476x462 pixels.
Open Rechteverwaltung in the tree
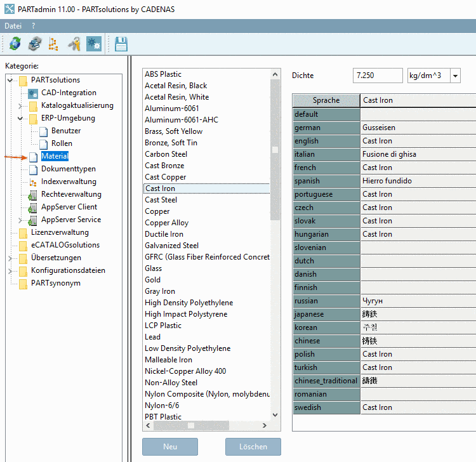click(71, 194)
